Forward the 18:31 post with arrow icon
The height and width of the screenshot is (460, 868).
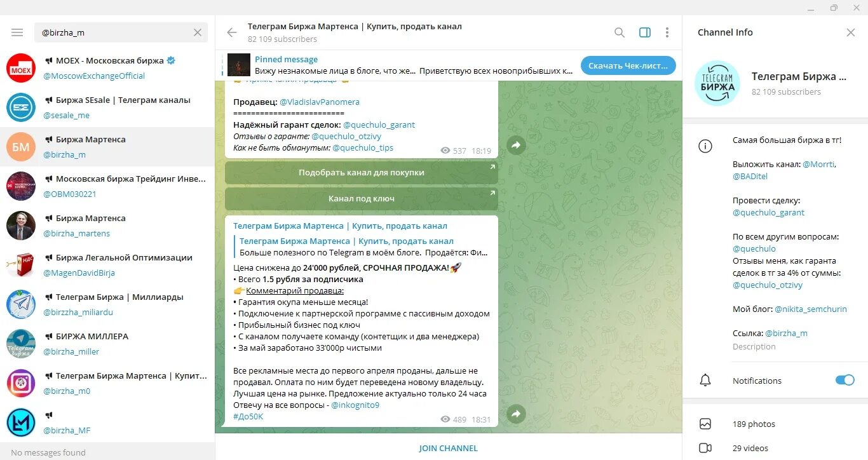click(516, 414)
